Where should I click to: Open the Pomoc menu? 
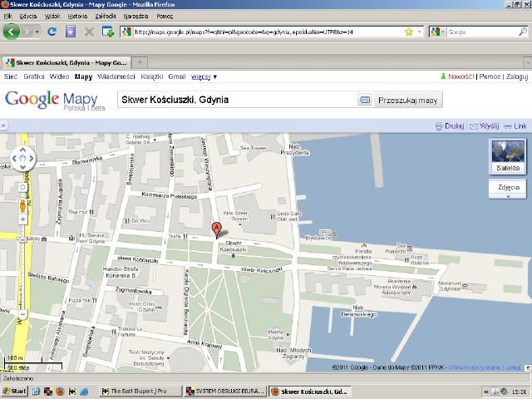tap(165, 16)
